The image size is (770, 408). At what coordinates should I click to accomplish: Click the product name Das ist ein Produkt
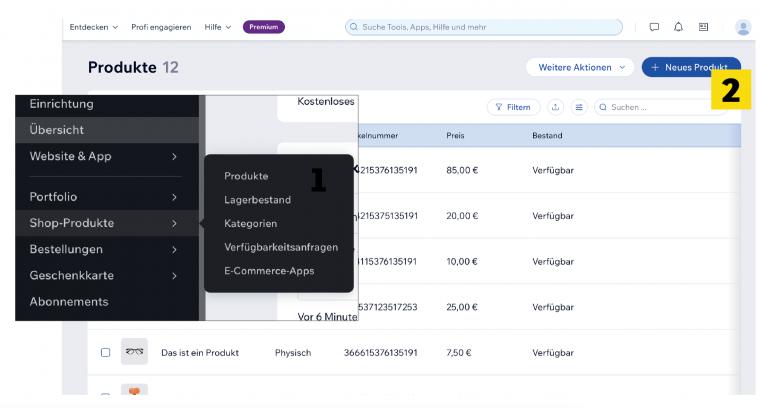tap(200, 353)
